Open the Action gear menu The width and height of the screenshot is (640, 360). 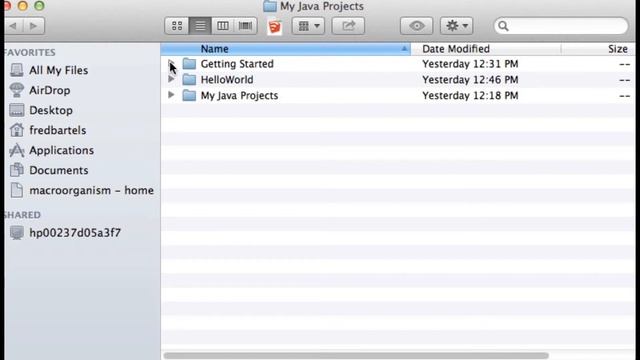(456, 26)
